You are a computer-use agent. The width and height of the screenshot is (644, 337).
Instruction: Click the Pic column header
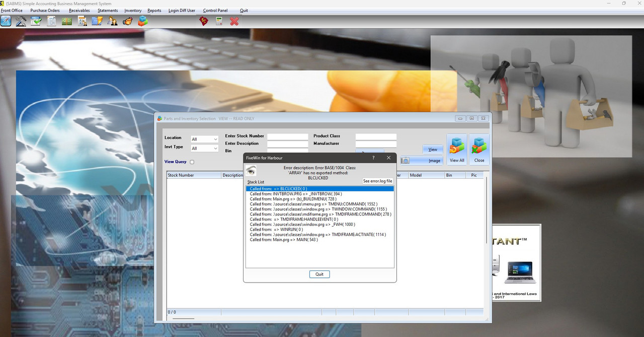(474, 175)
